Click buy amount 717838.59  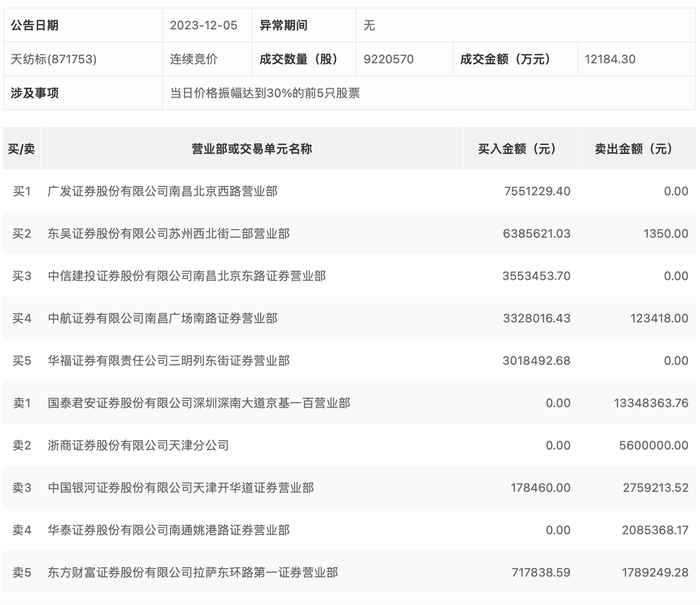click(541, 572)
